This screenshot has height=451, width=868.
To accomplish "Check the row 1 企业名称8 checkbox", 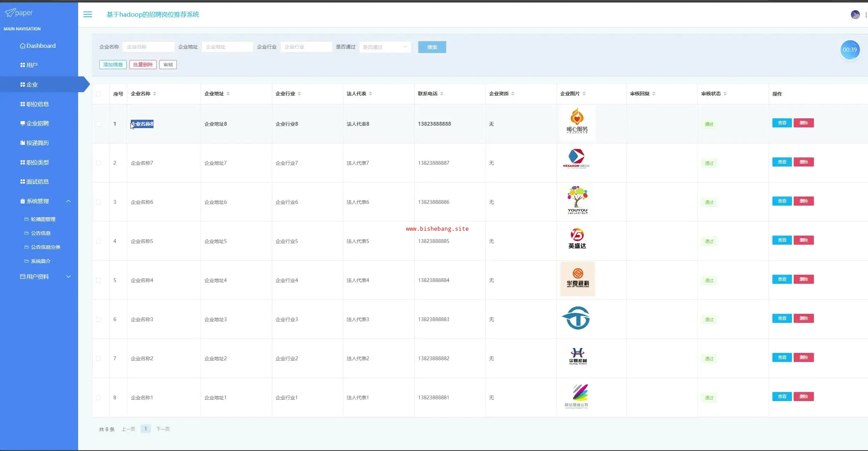I will pos(98,124).
